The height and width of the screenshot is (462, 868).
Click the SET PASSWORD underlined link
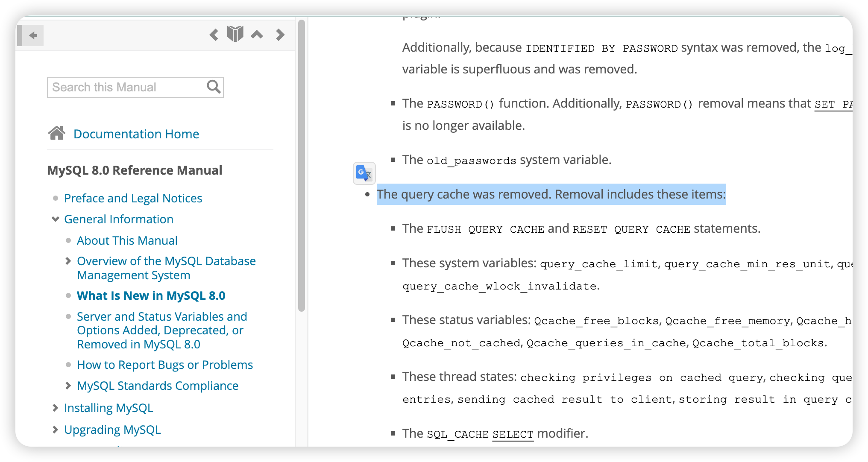click(833, 104)
